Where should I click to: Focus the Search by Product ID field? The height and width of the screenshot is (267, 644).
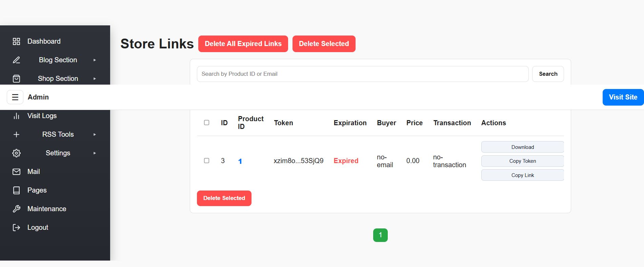(x=362, y=74)
